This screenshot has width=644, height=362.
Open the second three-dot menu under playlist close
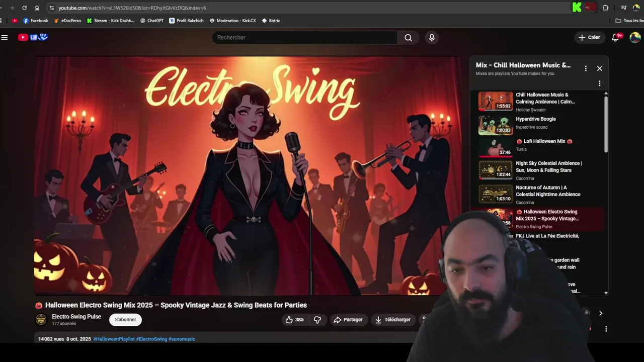coord(599,83)
